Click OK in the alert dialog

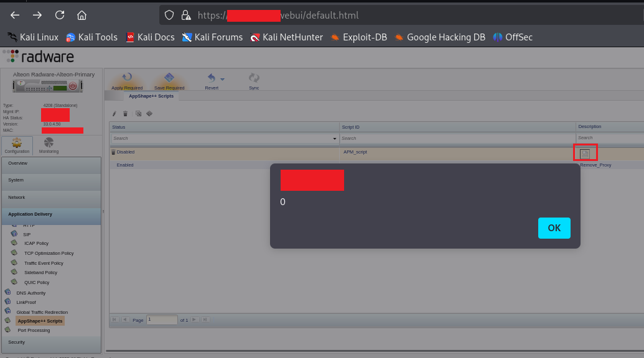coord(554,228)
